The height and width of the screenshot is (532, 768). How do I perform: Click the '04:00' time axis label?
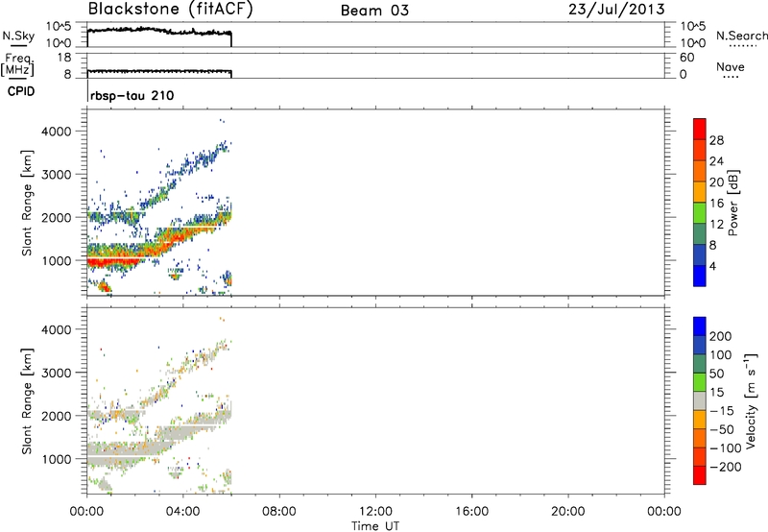click(183, 512)
